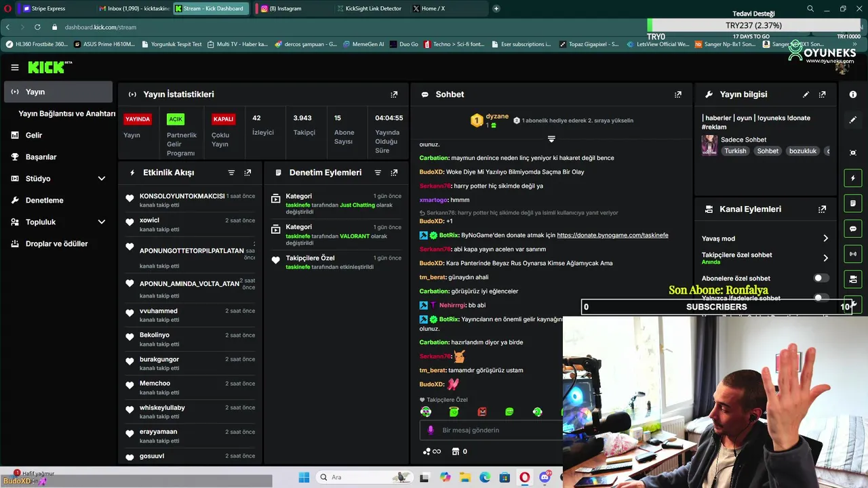Click the Sadece Sohbet category thumbnail
The width and height of the screenshot is (868, 488).
tap(709, 145)
